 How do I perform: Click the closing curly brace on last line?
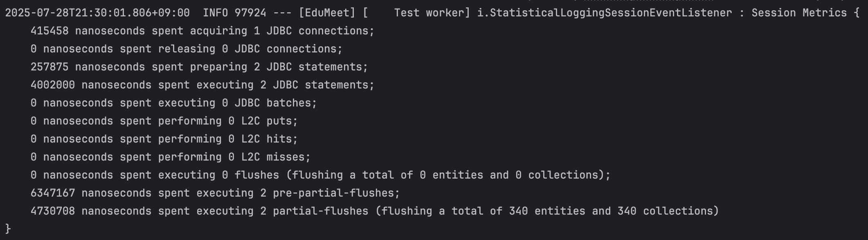coord(8,229)
